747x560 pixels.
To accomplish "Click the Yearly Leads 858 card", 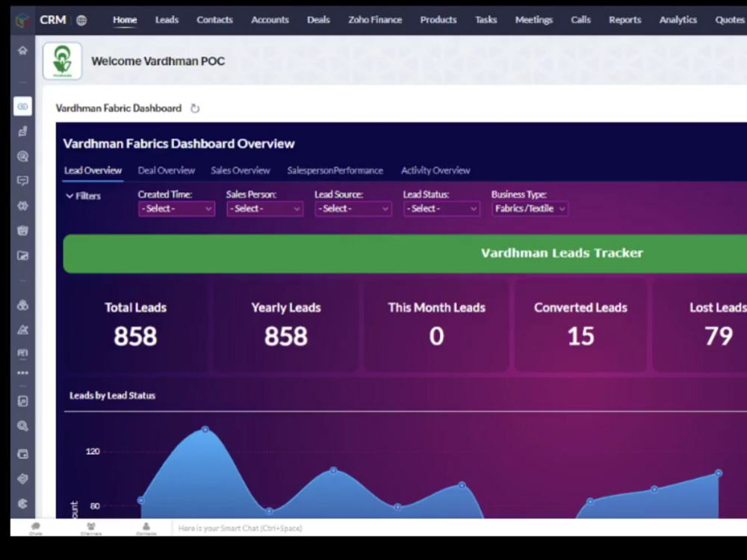I will pos(286,326).
